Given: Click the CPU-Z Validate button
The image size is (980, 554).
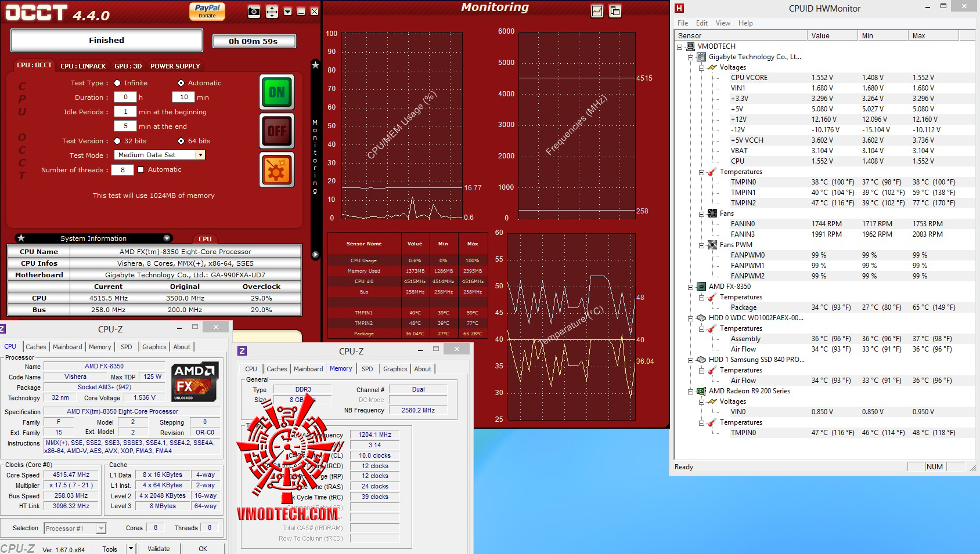Looking at the screenshot, I should (x=158, y=549).
